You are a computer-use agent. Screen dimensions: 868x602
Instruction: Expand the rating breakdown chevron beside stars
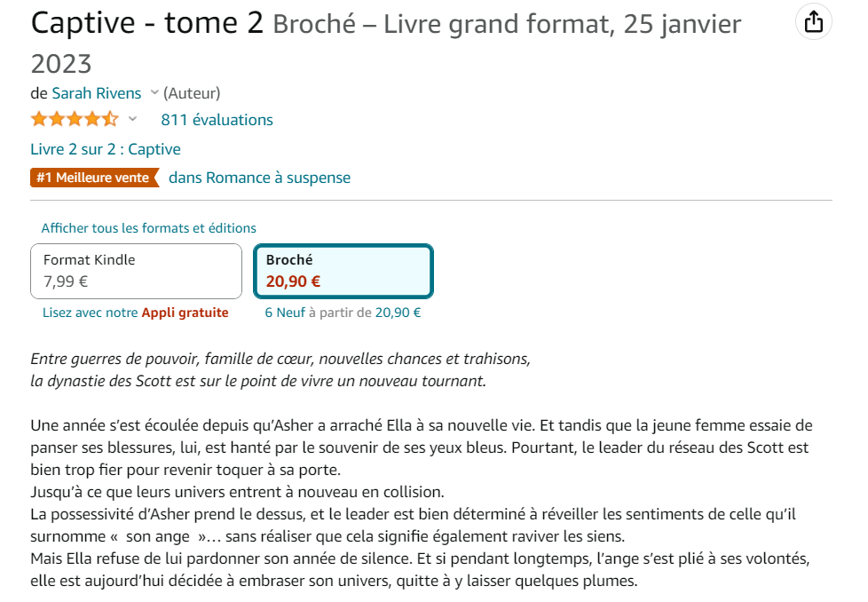132,118
